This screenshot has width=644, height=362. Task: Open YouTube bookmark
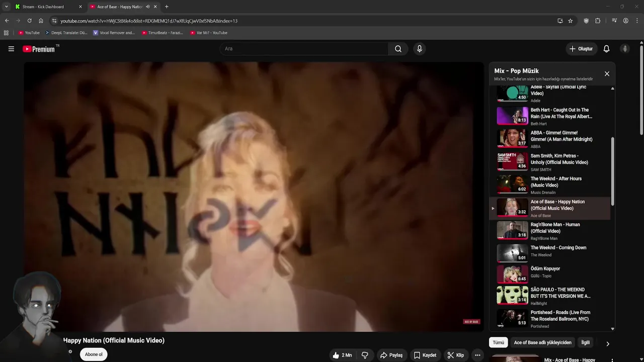tap(29, 33)
